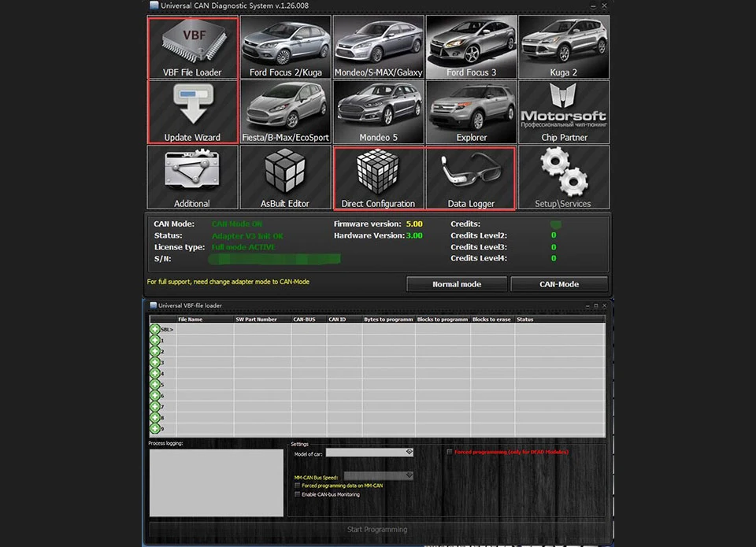Open the VBF File Loader tile

(x=192, y=47)
